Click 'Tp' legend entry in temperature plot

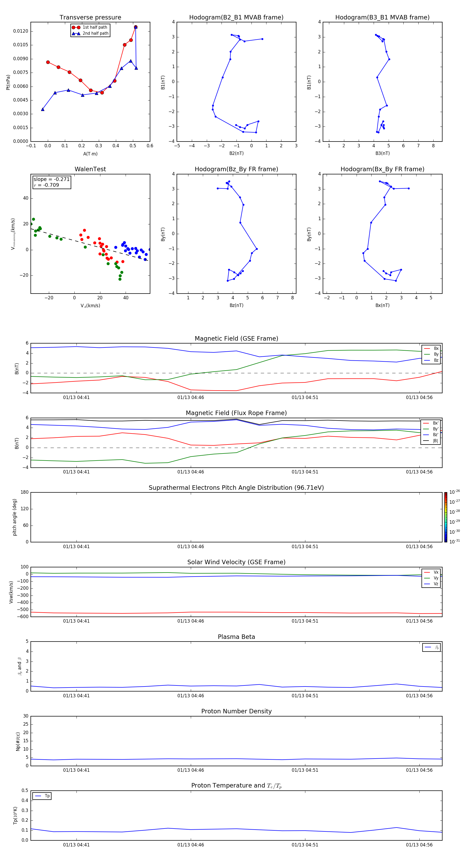pos(42,796)
